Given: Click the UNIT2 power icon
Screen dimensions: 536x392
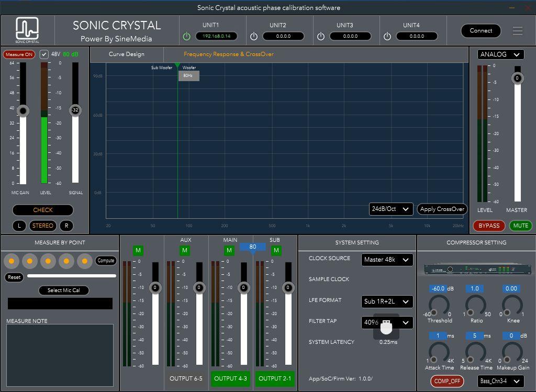Looking at the screenshot, I should 253,36.
